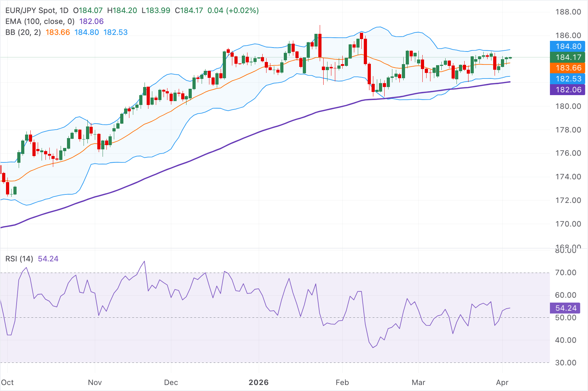
Task: Select the 2026 marker on the timeline
Action: [259, 382]
